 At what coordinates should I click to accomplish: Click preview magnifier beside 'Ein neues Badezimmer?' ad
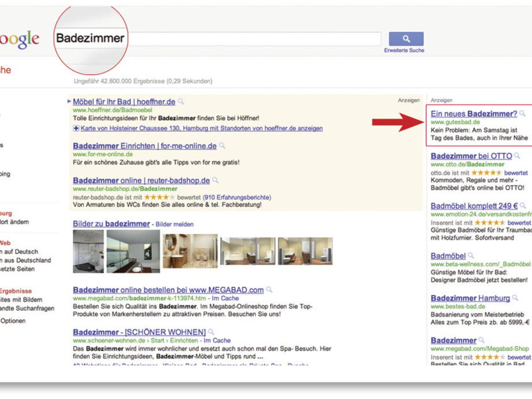(x=523, y=114)
